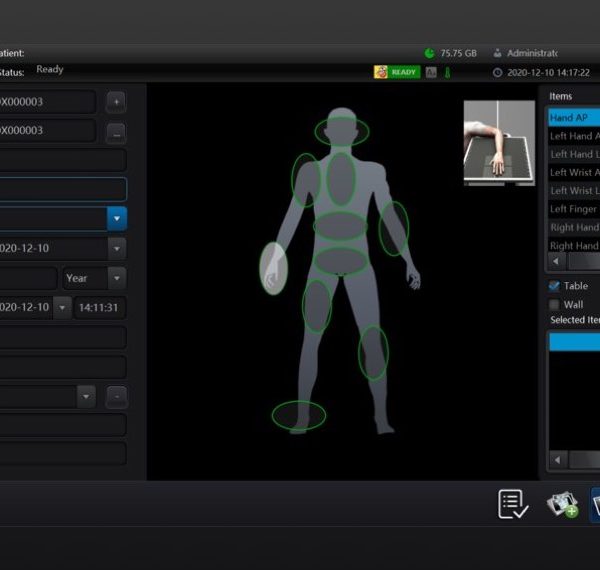Open the date dropdown beside 14:11:31
The height and width of the screenshot is (570, 600).
tap(62, 308)
